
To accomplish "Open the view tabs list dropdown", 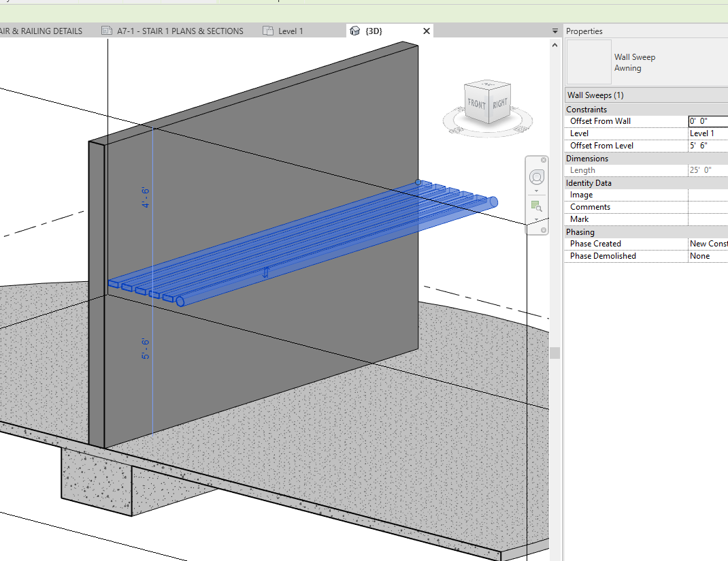I will tap(555, 31).
